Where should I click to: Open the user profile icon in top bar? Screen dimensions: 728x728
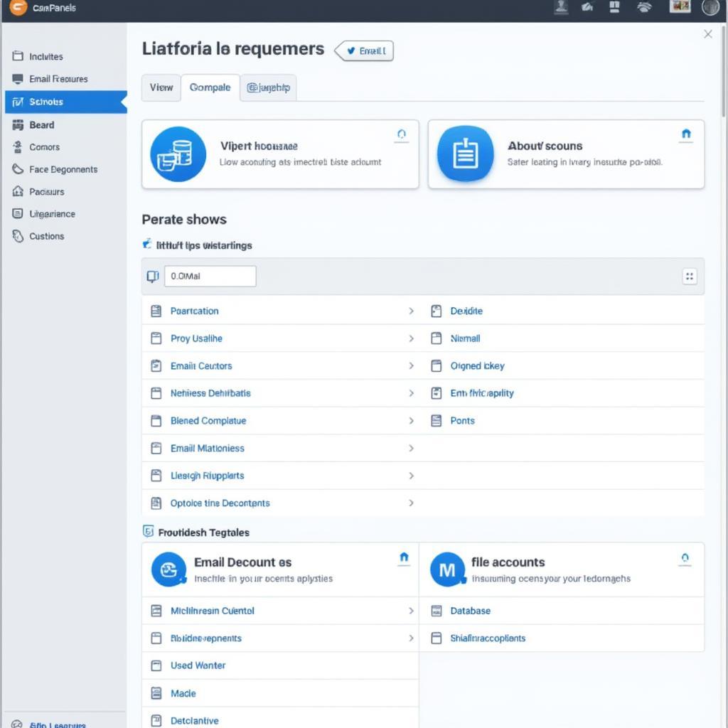click(x=561, y=6)
